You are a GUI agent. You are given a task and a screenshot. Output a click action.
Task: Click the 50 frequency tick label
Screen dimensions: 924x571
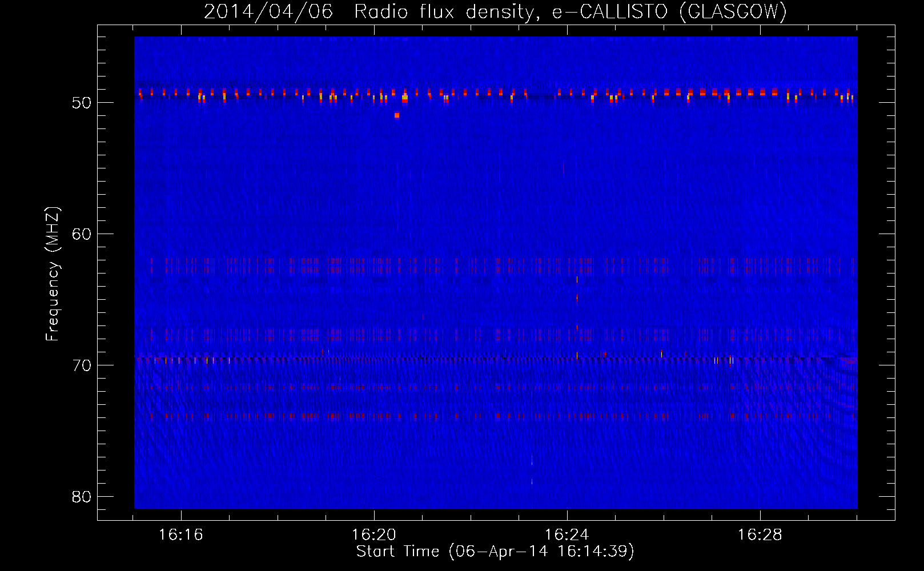point(82,103)
